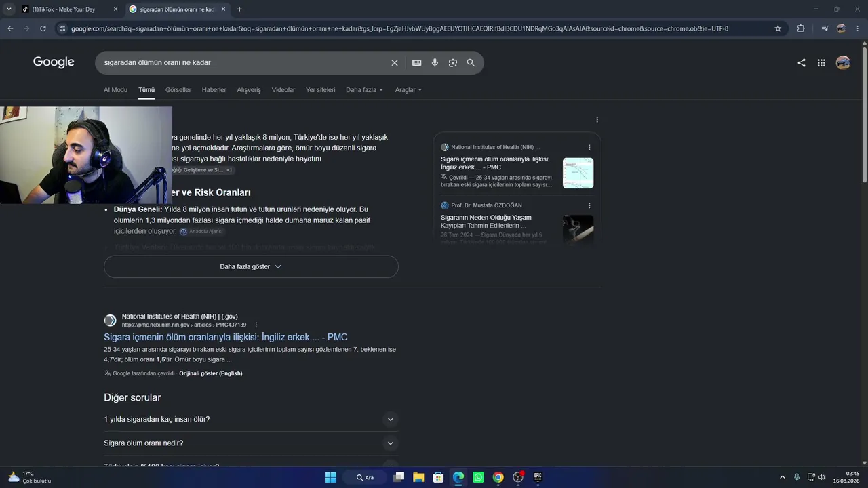Select the AI Modu tab

(115, 90)
